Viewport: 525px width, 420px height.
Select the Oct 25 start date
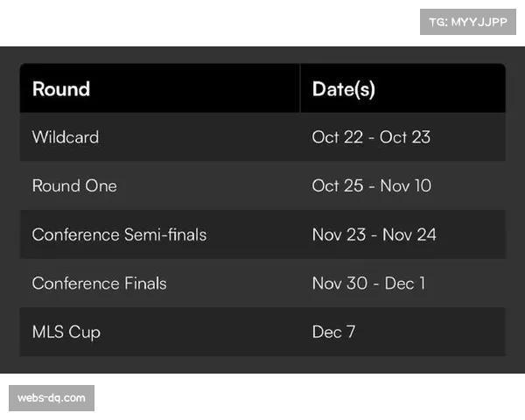pos(337,185)
